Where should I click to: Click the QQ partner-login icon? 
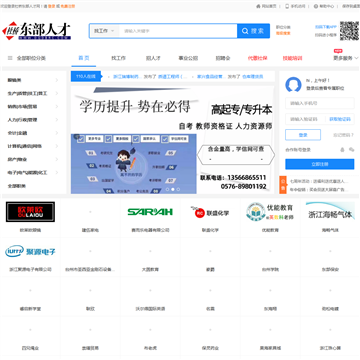[x=342, y=150]
